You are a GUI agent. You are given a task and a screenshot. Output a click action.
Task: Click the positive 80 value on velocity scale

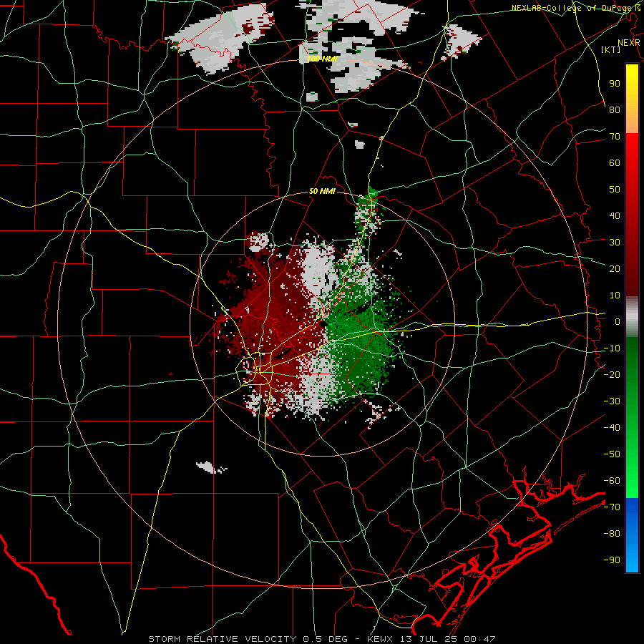point(615,109)
